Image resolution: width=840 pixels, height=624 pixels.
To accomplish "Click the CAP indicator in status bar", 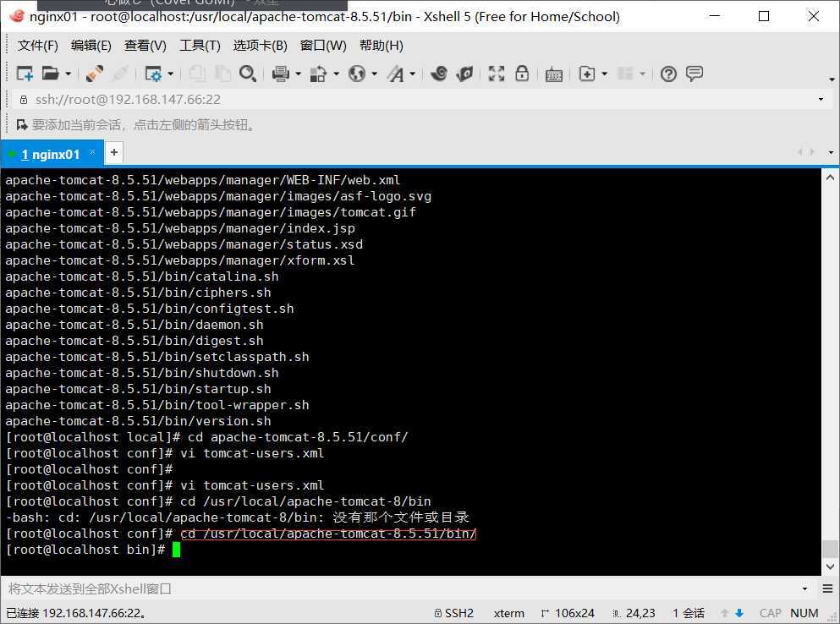I will [771, 613].
